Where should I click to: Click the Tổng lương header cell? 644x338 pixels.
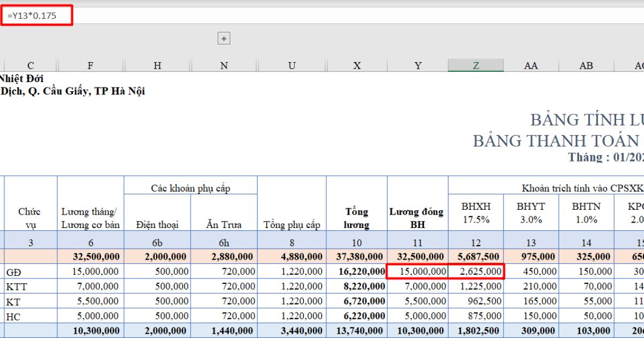tap(356, 218)
